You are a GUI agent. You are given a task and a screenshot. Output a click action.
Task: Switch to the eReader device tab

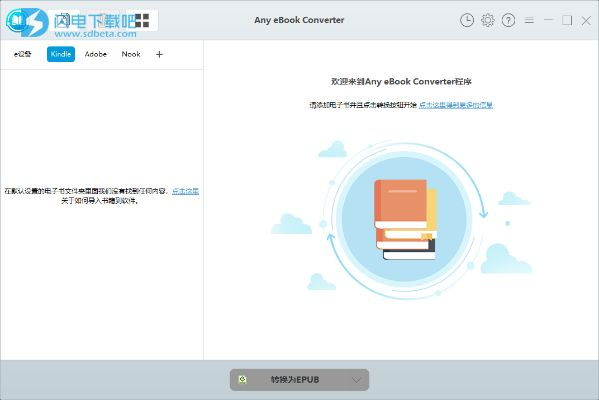coord(23,54)
